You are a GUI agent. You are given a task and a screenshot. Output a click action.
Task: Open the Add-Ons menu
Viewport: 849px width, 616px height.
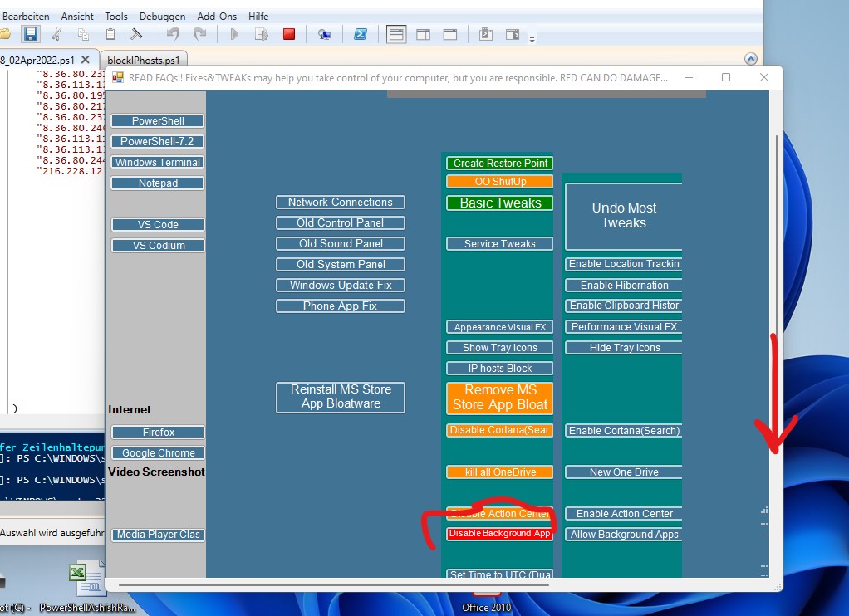coord(217,17)
